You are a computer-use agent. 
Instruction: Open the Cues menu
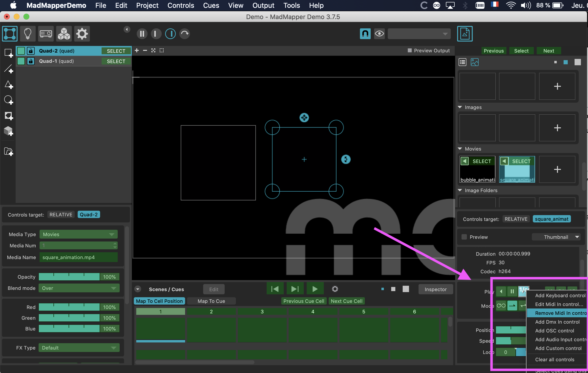211,5
